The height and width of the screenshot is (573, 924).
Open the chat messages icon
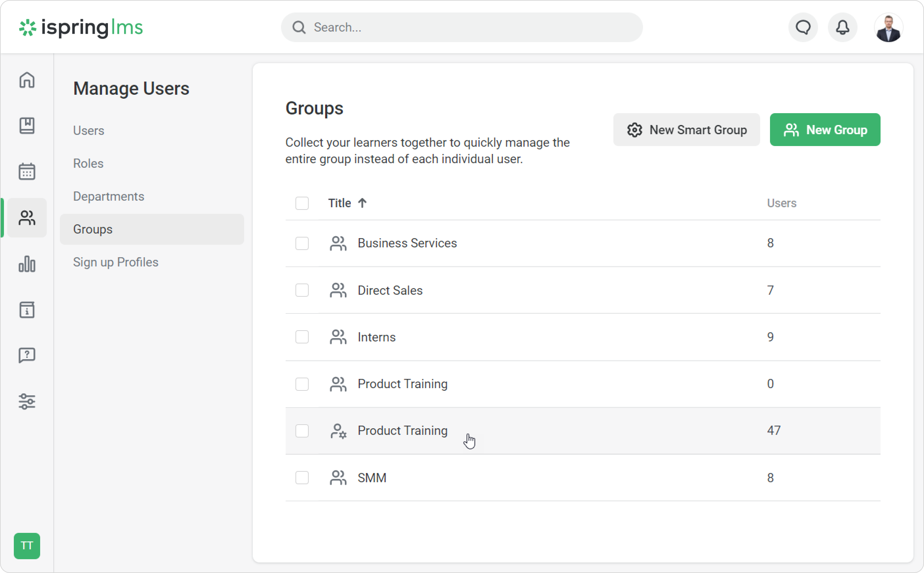[803, 27]
